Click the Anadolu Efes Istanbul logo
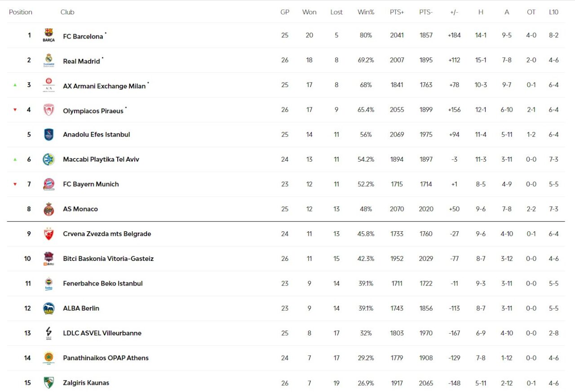The image size is (575, 392). [49, 135]
